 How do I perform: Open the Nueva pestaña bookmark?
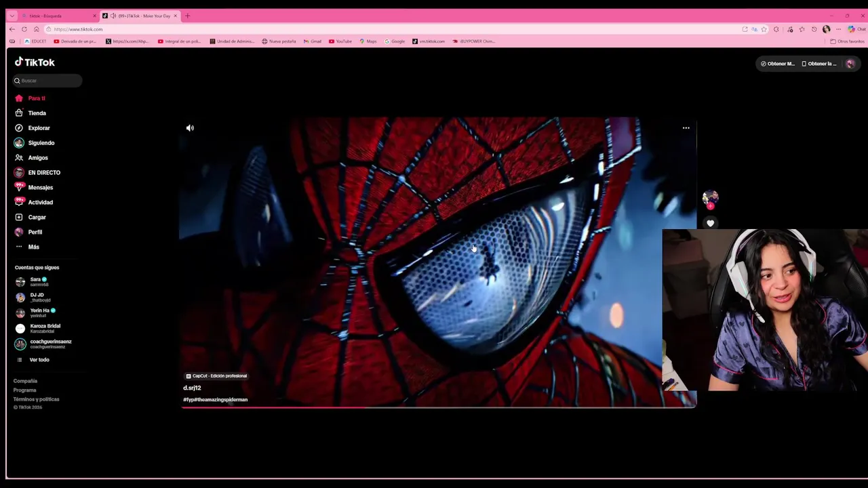tap(279, 41)
